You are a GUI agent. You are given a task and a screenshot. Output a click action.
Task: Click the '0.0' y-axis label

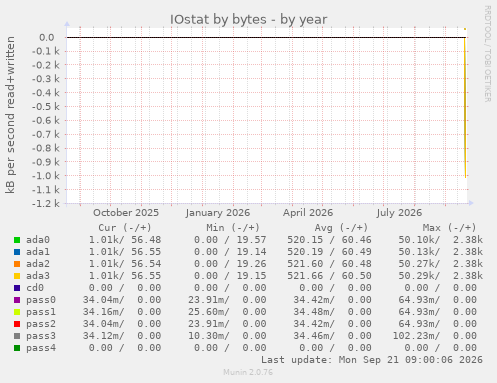(x=47, y=37)
